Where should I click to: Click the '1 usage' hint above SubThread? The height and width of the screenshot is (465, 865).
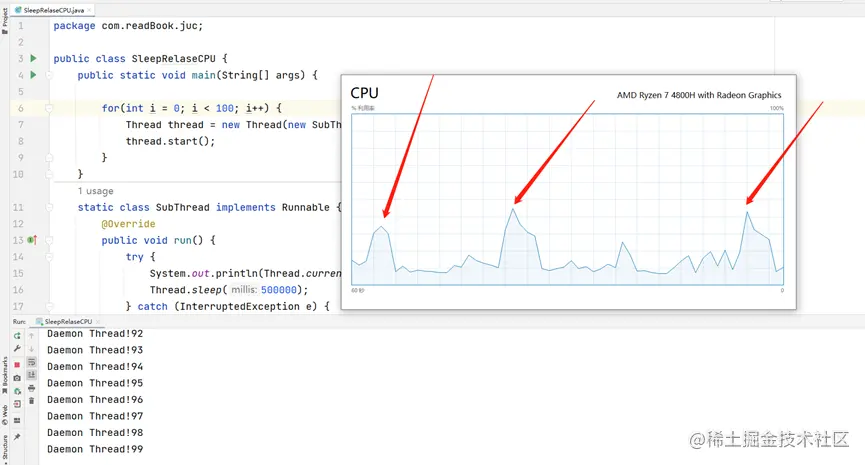pos(95,191)
